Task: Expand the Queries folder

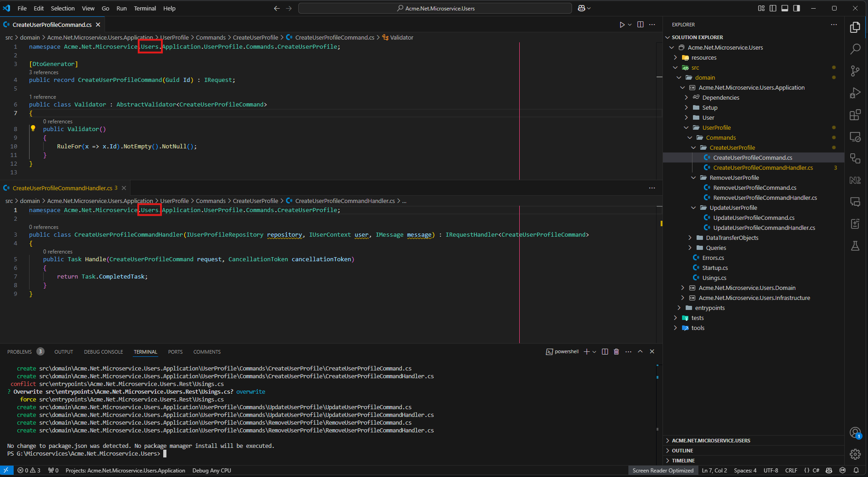Action: pyautogui.click(x=690, y=248)
